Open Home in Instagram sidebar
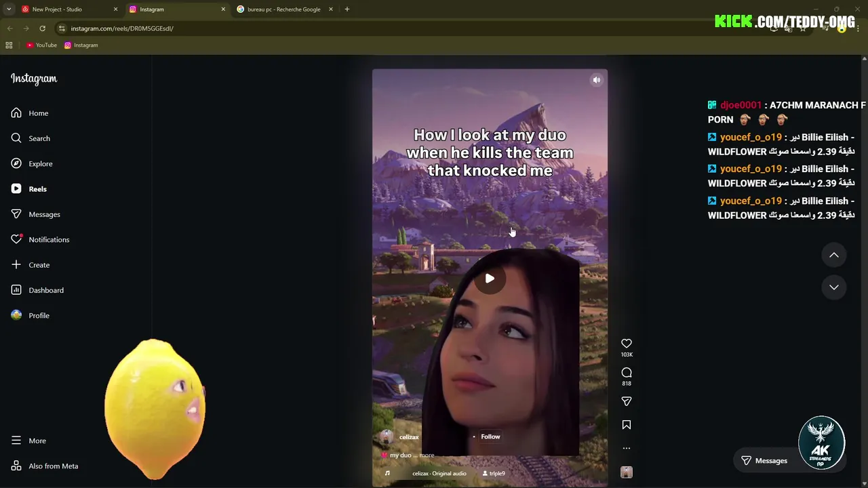Image resolution: width=868 pixels, height=488 pixels. 30,113
